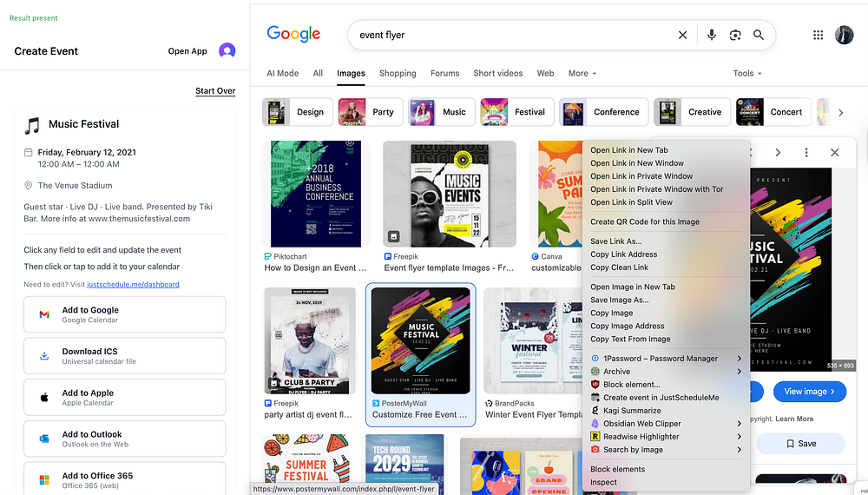Open the Forums tab
This screenshot has height=495, width=868.
point(445,73)
